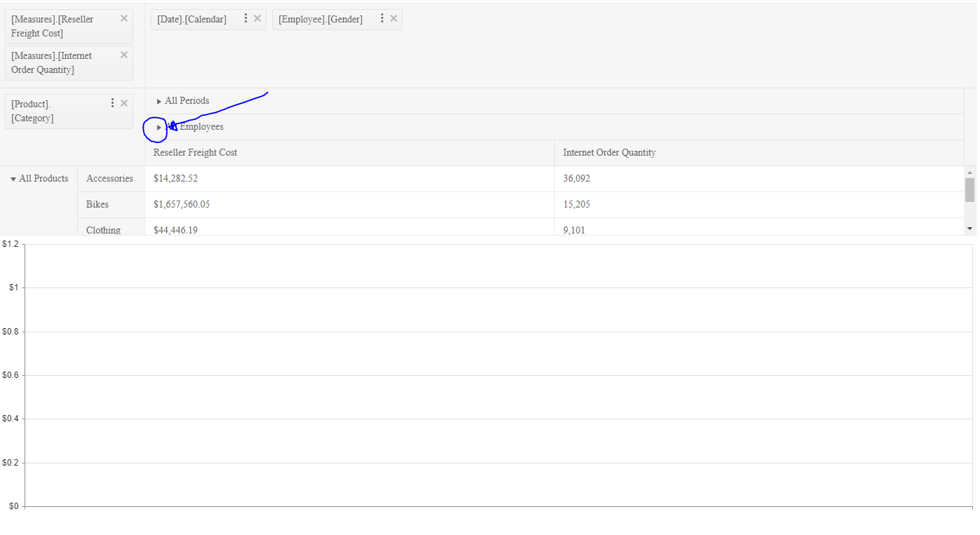Expand the All Periods column header

159,102
